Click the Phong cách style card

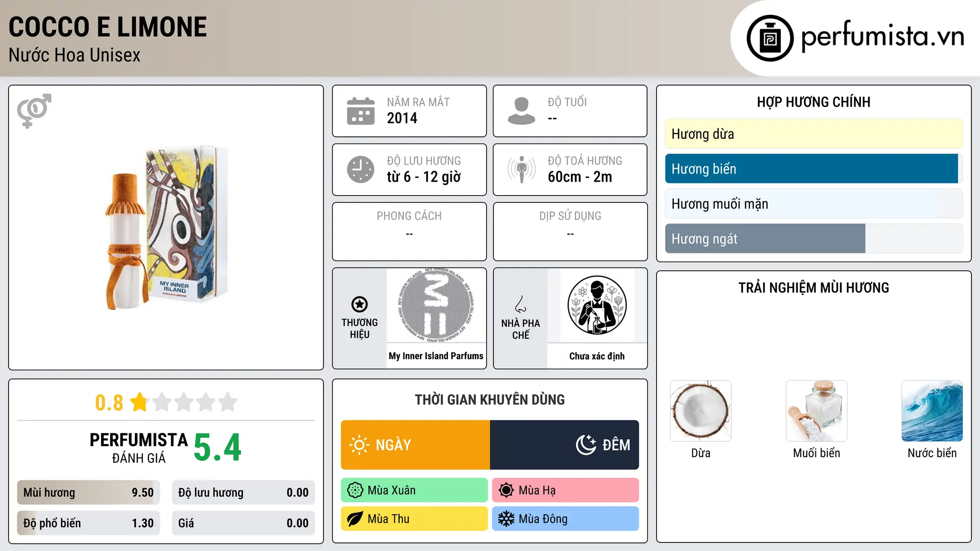(409, 231)
